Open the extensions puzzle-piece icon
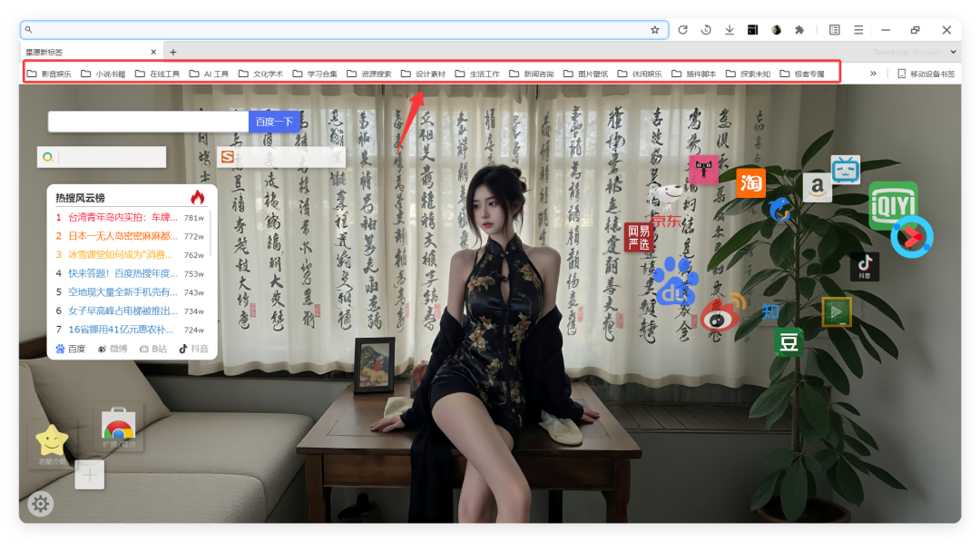The width and height of the screenshot is (980, 542). pyautogui.click(x=799, y=30)
